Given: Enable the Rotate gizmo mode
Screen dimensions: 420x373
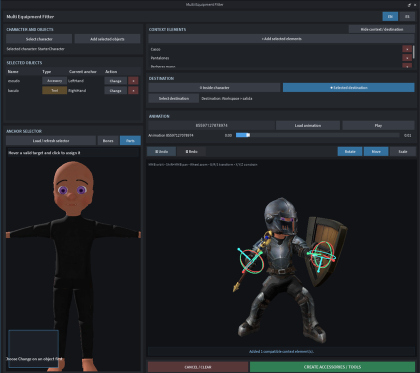Looking at the screenshot, I should coord(350,151).
